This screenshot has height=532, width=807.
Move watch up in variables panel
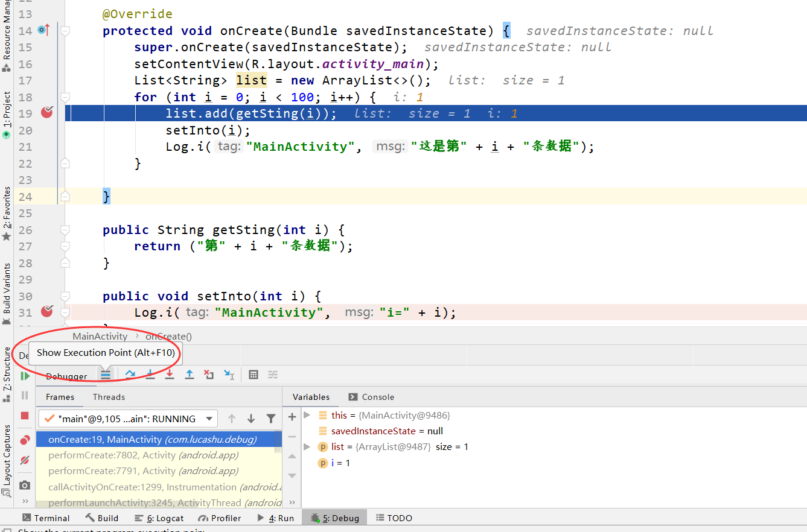click(x=292, y=456)
